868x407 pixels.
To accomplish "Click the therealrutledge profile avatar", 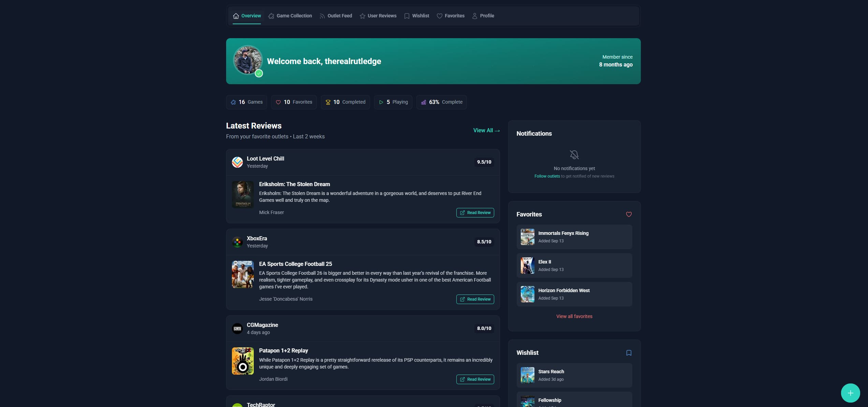I will 248,60.
